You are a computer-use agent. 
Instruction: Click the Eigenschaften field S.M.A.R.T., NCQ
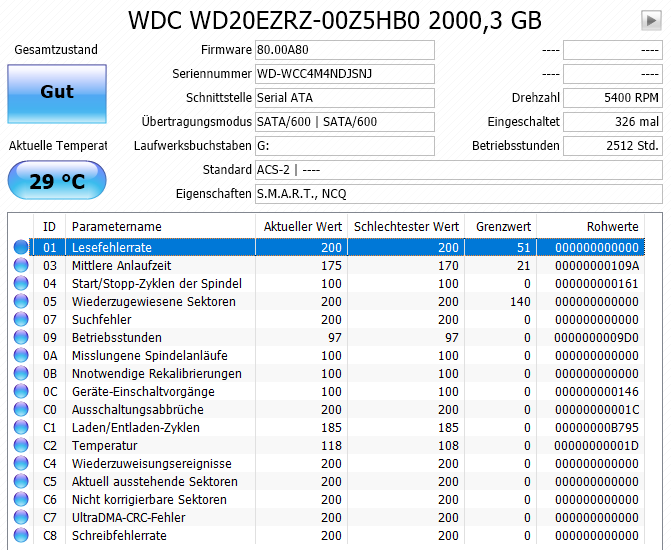pos(459,194)
